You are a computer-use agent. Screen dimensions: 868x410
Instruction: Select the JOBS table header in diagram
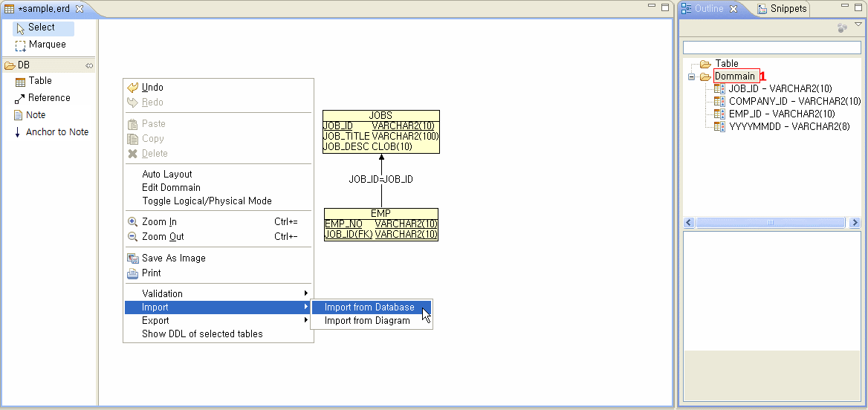[x=380, y=116]
